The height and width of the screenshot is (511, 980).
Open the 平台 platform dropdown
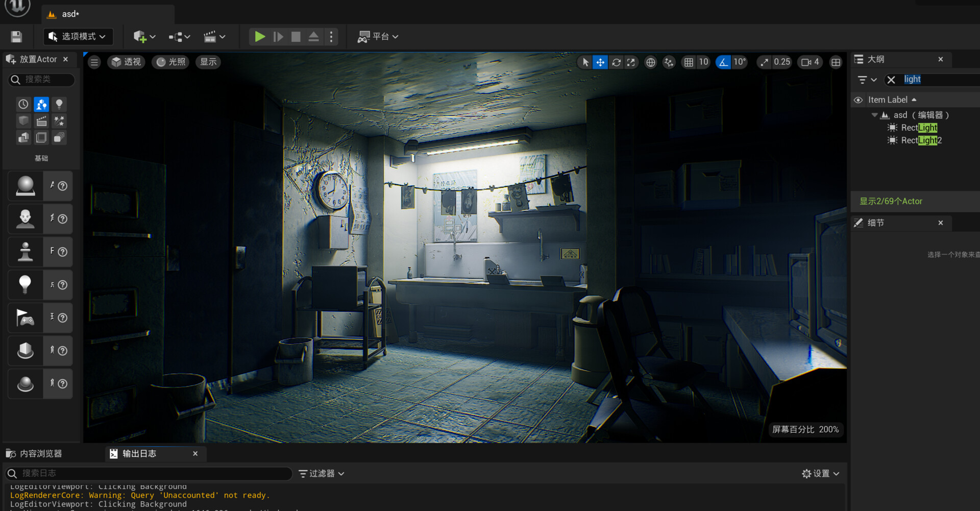click(x=378, y=36)
